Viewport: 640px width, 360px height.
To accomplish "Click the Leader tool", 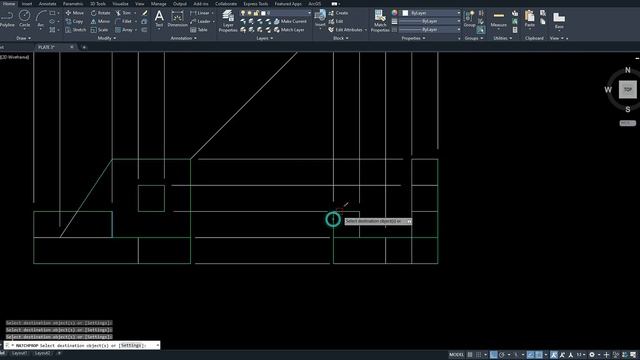I will 200,21.
